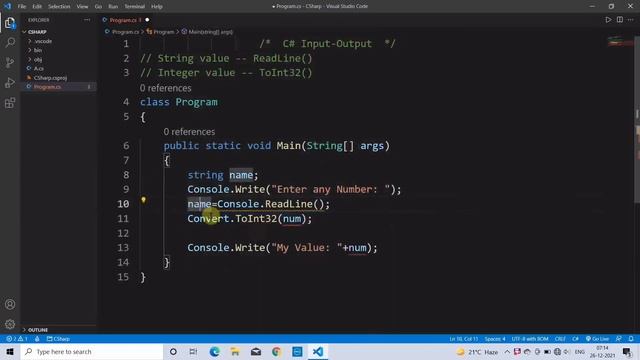Expand the obj folder

click(x=38, y=59)
